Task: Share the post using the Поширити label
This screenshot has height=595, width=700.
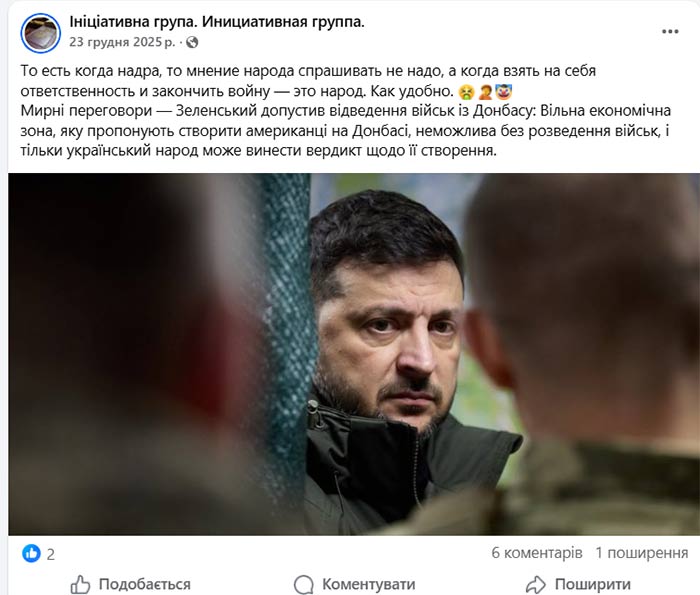Action: [593, 584]
